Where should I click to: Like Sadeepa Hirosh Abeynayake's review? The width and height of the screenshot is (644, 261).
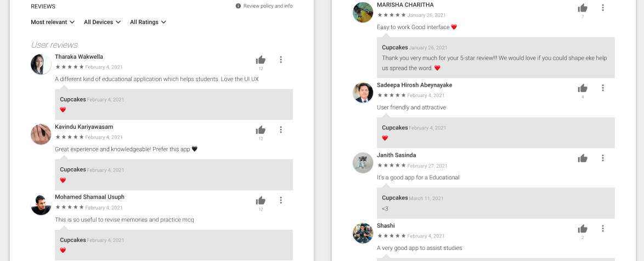[x=583, y=88]
